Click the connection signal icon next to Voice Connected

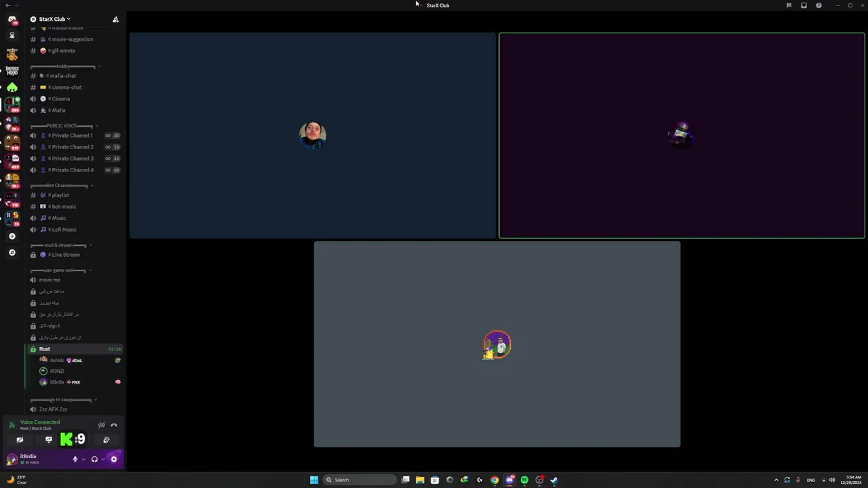12,425
